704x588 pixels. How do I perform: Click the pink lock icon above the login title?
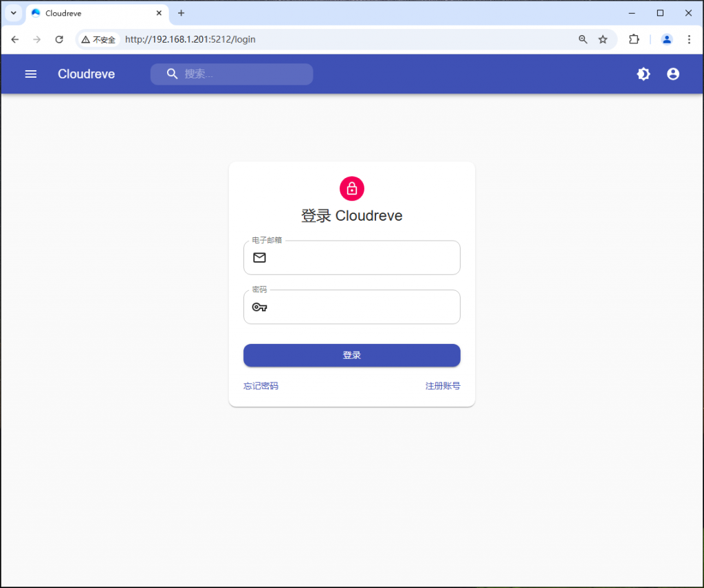click(351, 188)
